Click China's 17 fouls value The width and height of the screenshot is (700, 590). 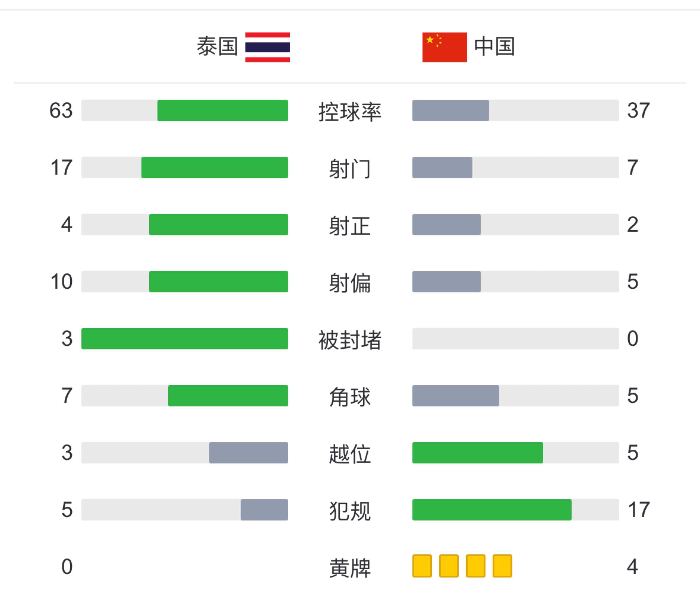pos(639,510)
